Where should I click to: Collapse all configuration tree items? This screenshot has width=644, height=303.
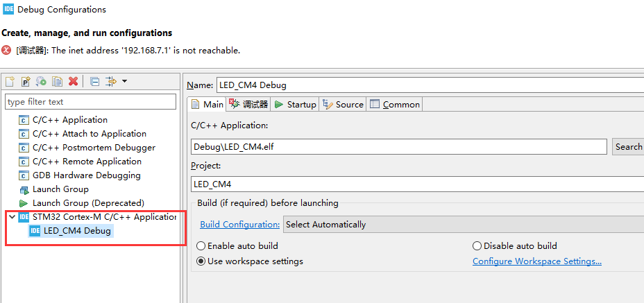pos(94,82)
